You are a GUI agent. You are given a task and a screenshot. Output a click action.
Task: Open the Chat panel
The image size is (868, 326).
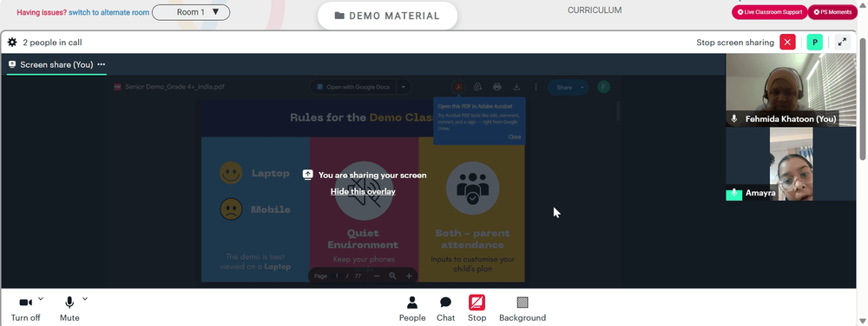coord(445,309)
